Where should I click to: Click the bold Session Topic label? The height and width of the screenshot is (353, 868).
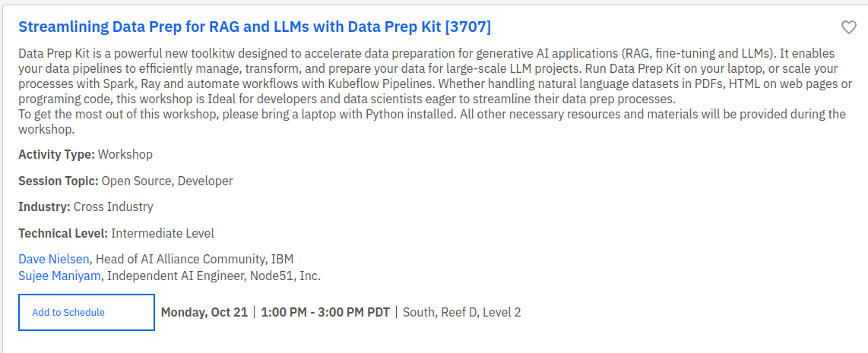click(59, 181)
